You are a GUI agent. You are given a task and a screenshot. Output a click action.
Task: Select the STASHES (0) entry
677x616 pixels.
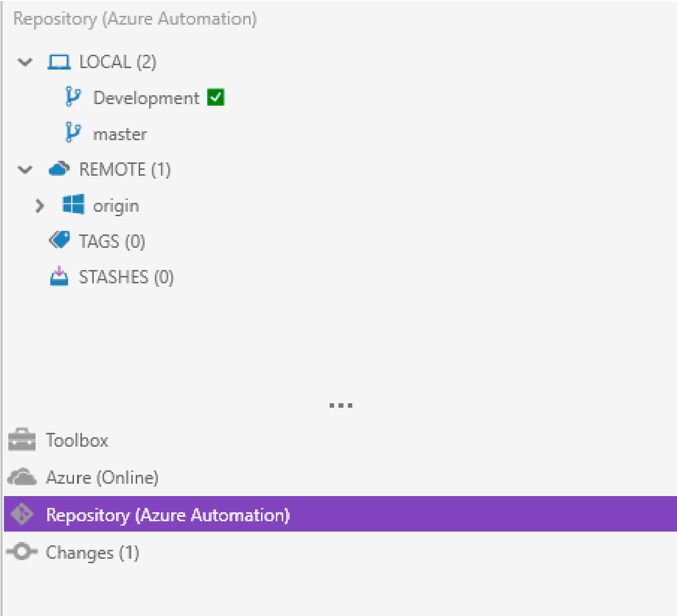pyautogui.click(x=126, y=277)
